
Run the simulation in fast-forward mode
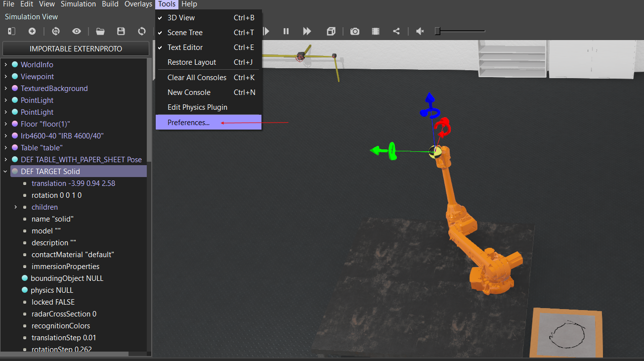(x=307, y=31)
